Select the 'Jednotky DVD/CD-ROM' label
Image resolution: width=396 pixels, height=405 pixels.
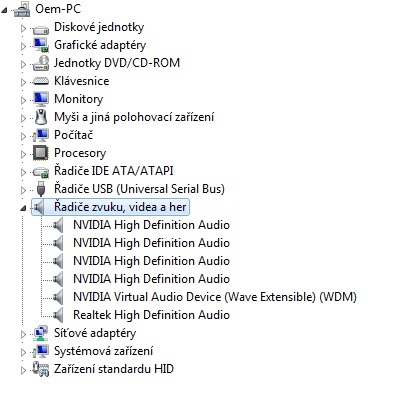[x=117, y=63]
